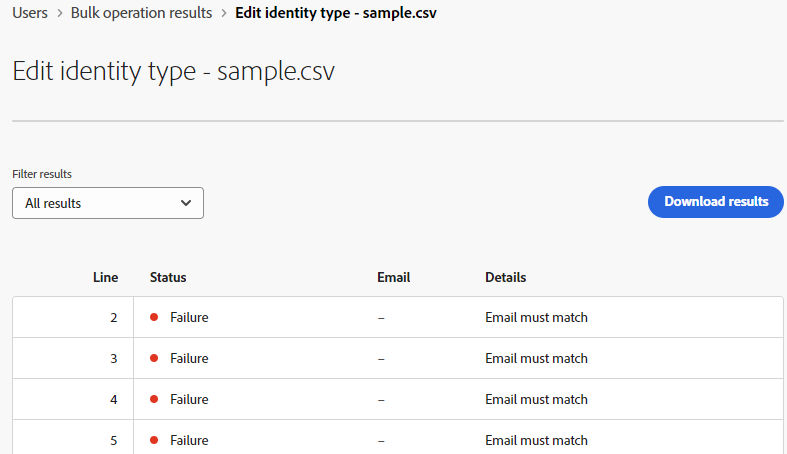This screenshot has height=454, width=787.
Task: Click the breadcrumb chevron after Users
Action: pos(60,13)
